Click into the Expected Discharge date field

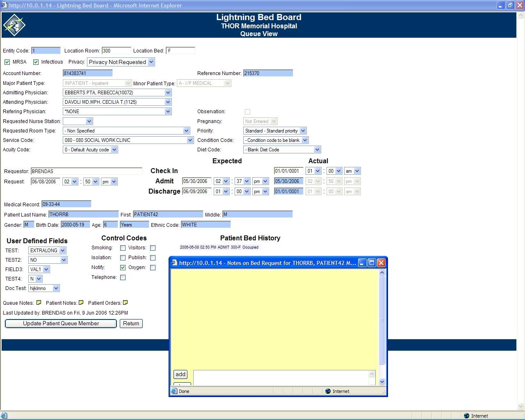point(197,192)
